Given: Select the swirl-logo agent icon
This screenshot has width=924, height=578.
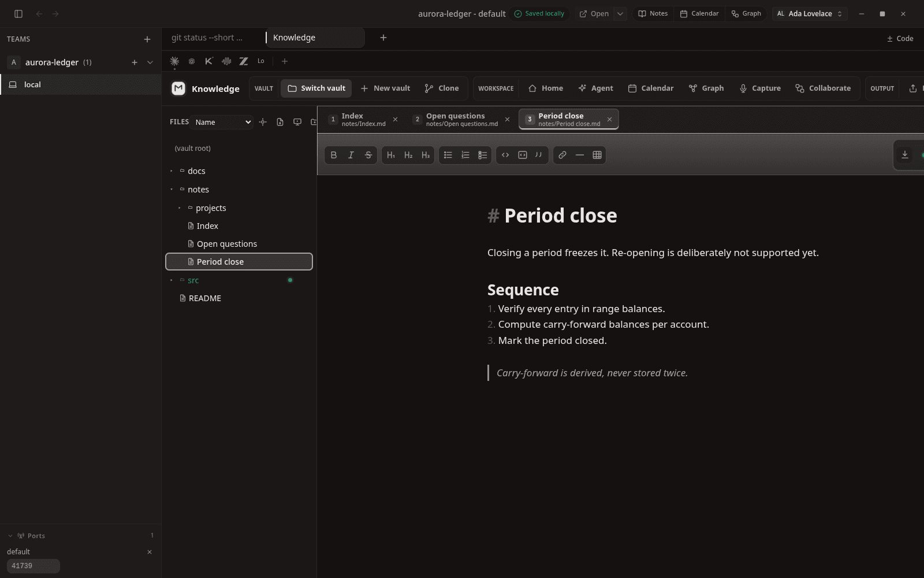Looking at the screenshot, I should [192, 61].
